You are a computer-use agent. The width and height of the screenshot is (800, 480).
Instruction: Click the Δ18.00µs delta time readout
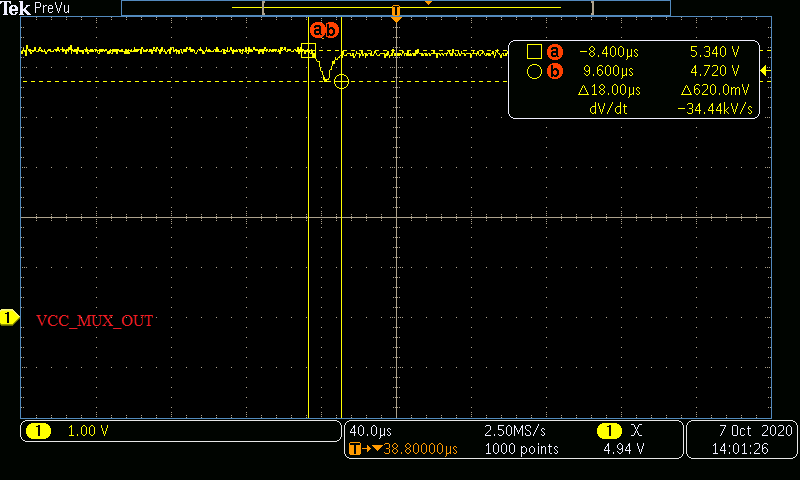[609, 90]
